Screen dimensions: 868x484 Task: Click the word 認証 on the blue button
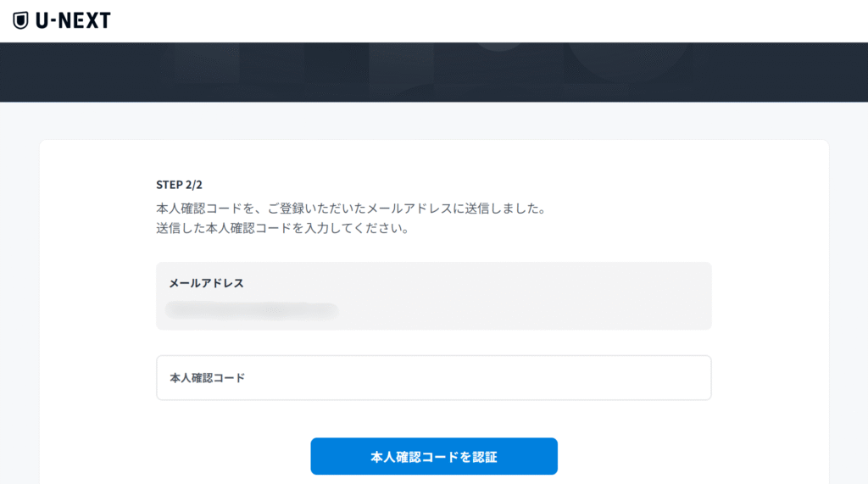tap(484, 457)
